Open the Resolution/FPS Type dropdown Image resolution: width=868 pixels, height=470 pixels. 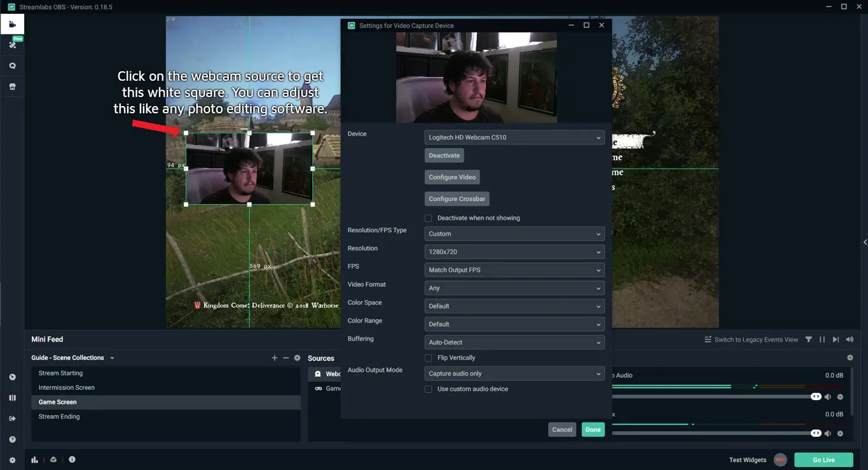(x=515, y=234)
